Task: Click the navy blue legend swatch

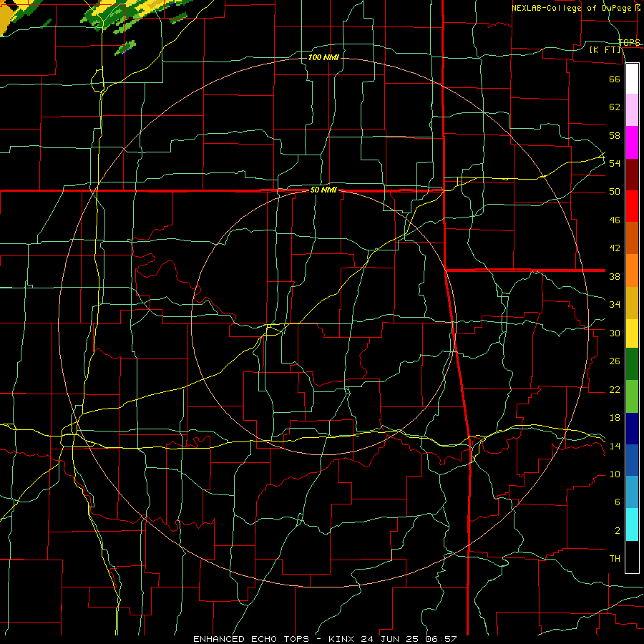Action: tap(632, 429)
